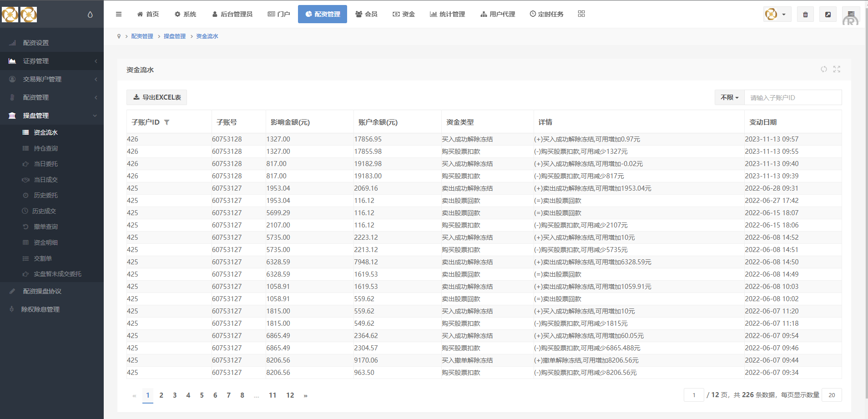Select 持仓查询 in the sidebar
Image resolution: width=868 pixels, height=419 pixels.
coord(45,148)
